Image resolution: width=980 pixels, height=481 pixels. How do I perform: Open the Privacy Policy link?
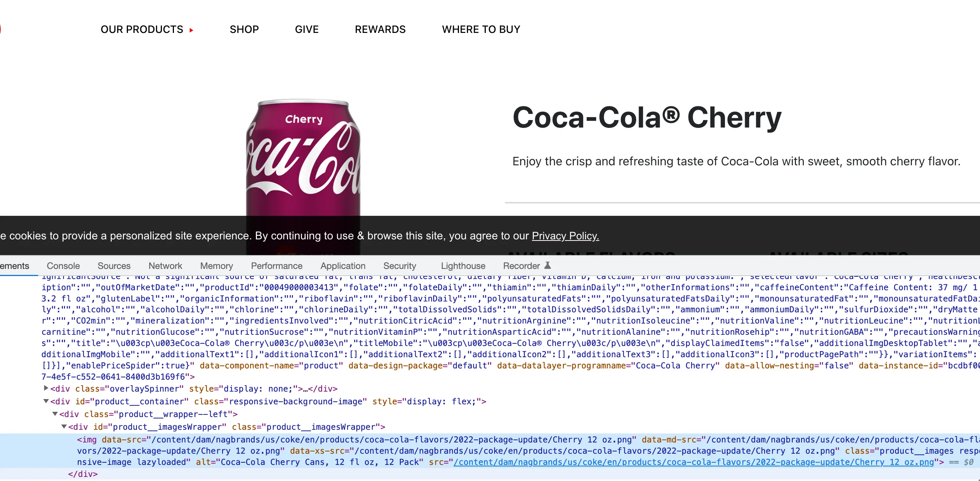[565, 236]
